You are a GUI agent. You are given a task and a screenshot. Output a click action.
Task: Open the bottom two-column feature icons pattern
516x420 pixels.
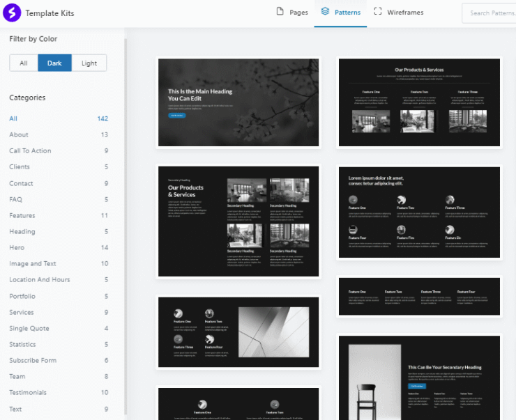click(238, 403)
